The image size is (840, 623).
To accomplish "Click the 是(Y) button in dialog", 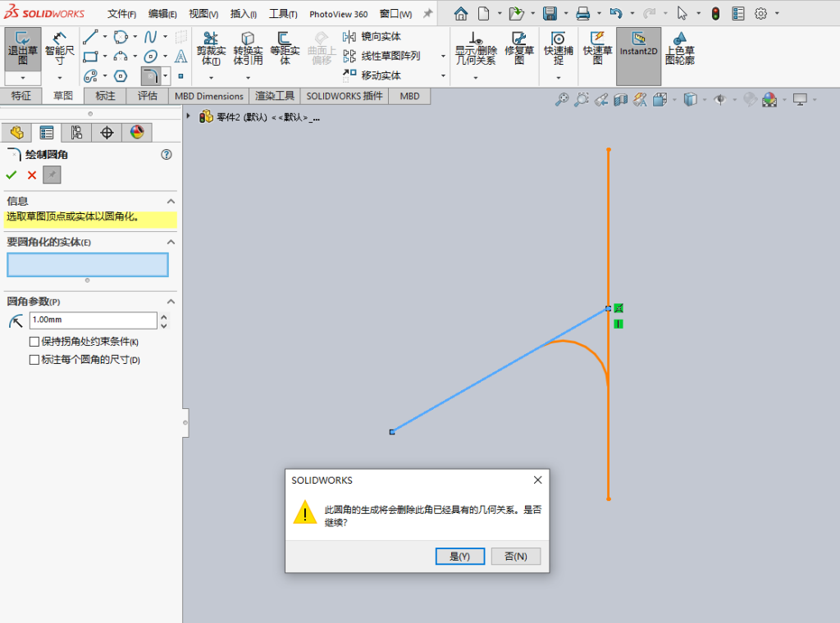I will [460, 556].
